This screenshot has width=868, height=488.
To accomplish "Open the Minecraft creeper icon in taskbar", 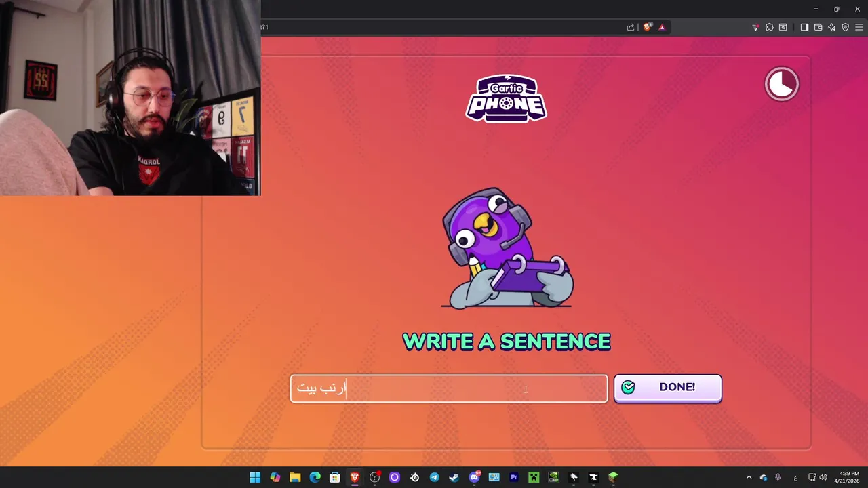I will coord(534,477).
